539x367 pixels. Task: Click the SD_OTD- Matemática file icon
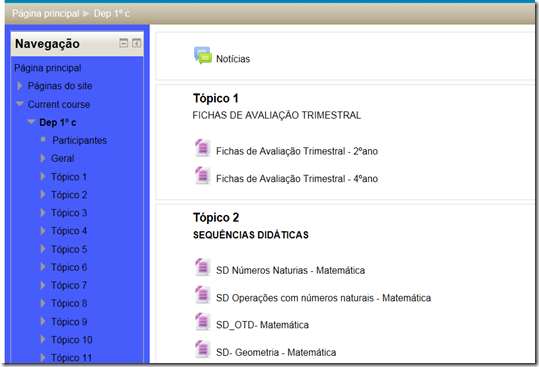(202, 322)
